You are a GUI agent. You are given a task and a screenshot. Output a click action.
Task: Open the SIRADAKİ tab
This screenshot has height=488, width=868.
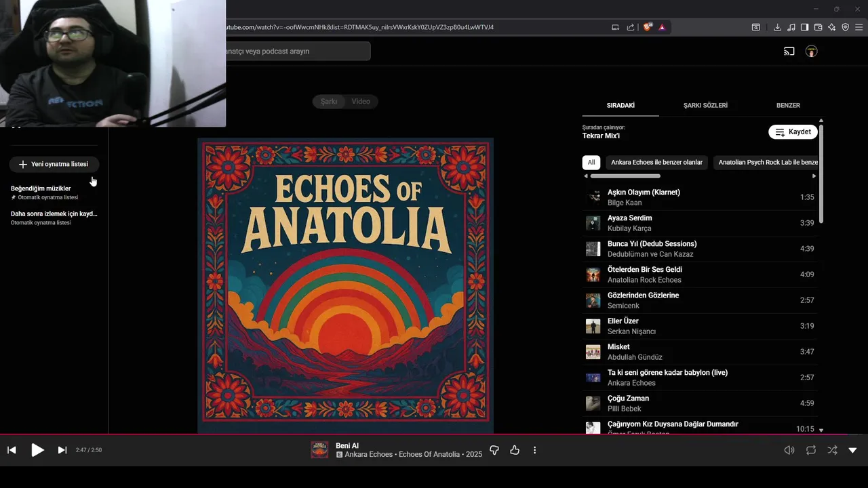click(620, 105)
